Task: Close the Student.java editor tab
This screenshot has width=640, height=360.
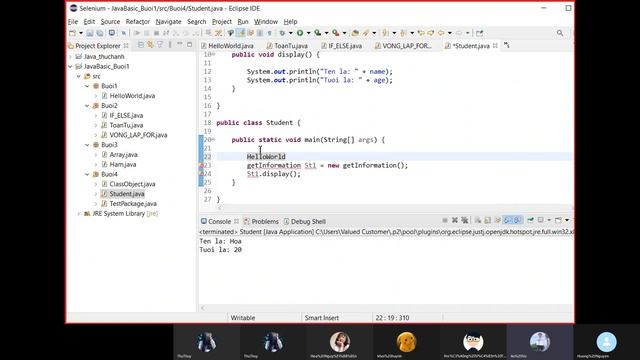Action: click(x=495, y=46)
